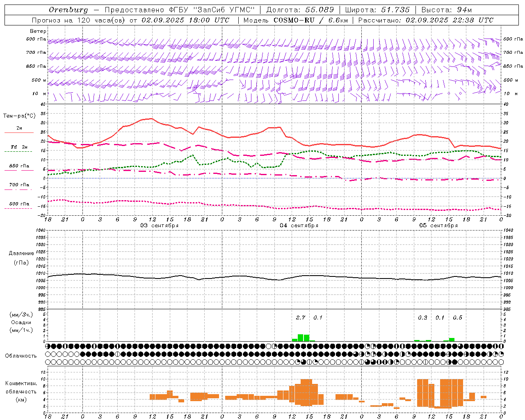This screenshot has height=420, width=525.
Task: Click the "05 сентября" date label
Action: click(438, 225)
